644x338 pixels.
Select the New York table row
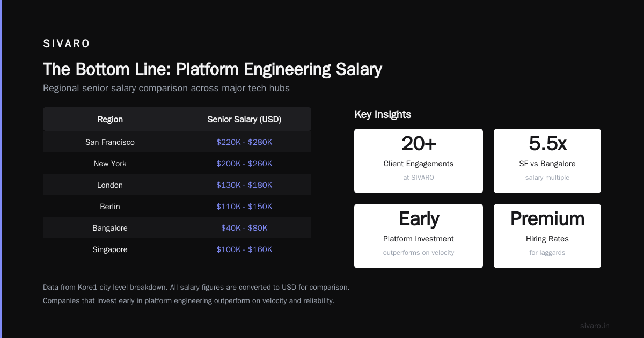[177, 164]
